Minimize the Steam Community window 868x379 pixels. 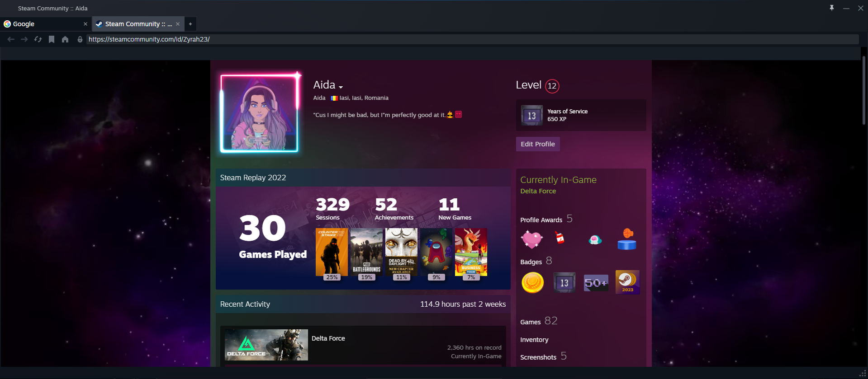(x=846, y=8)
